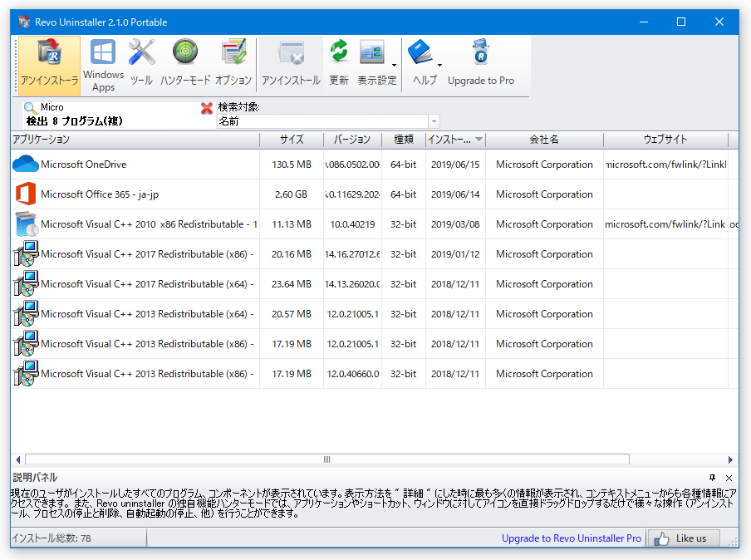This screenshot has width=751, height=560.
Task: Click the 130.5 MB size cell
Action: 292,165
